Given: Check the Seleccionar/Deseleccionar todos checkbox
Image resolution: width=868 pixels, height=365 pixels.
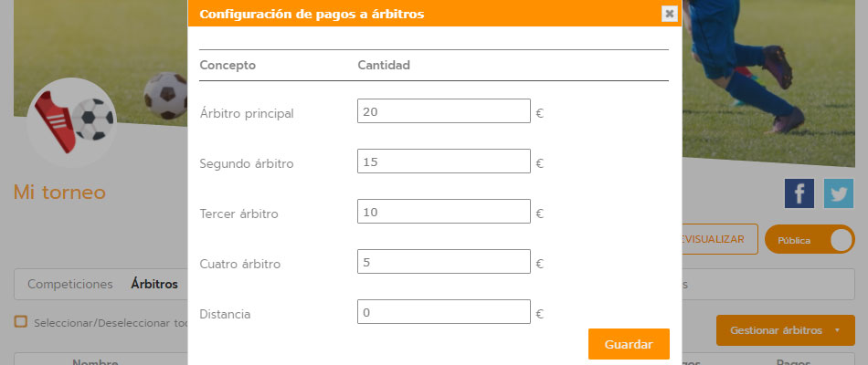Looking at the screenshot, I should coord(20,322).
